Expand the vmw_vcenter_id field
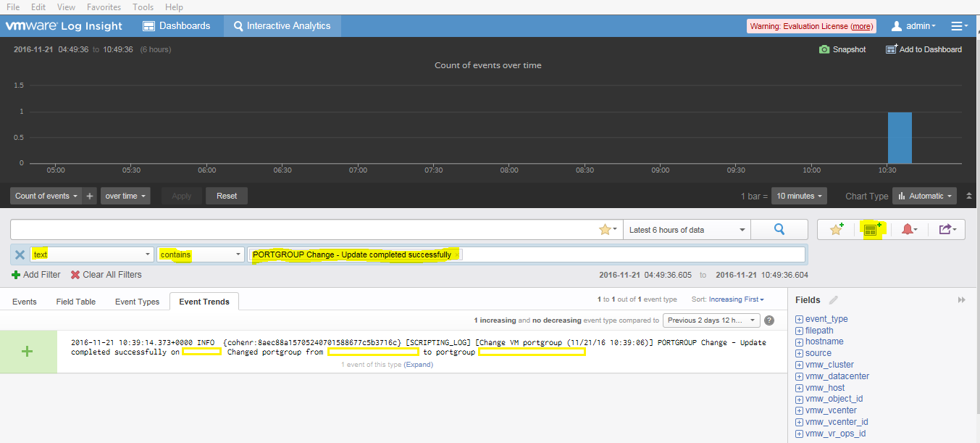This screenshot has width=980, height=443. (799, 422)
